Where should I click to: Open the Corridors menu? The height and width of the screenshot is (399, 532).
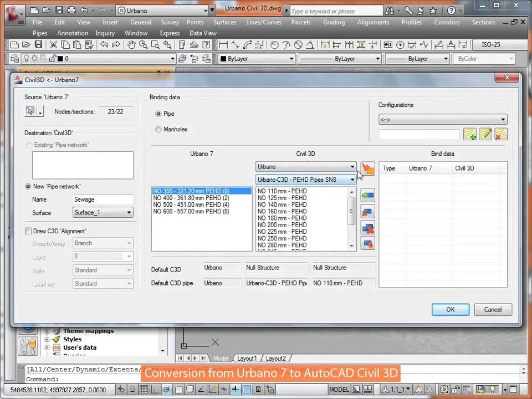(x=447, y=22)
